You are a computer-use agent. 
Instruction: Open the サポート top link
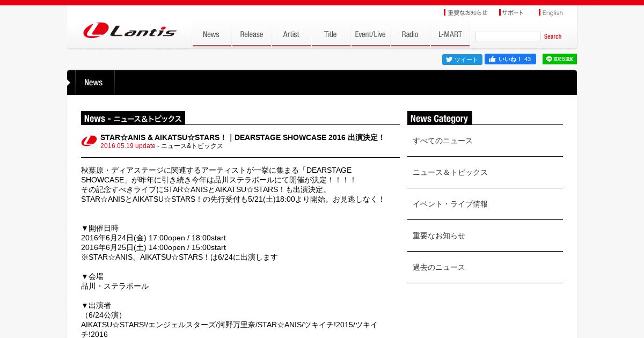pyautogui.click(x=511, y=12)
